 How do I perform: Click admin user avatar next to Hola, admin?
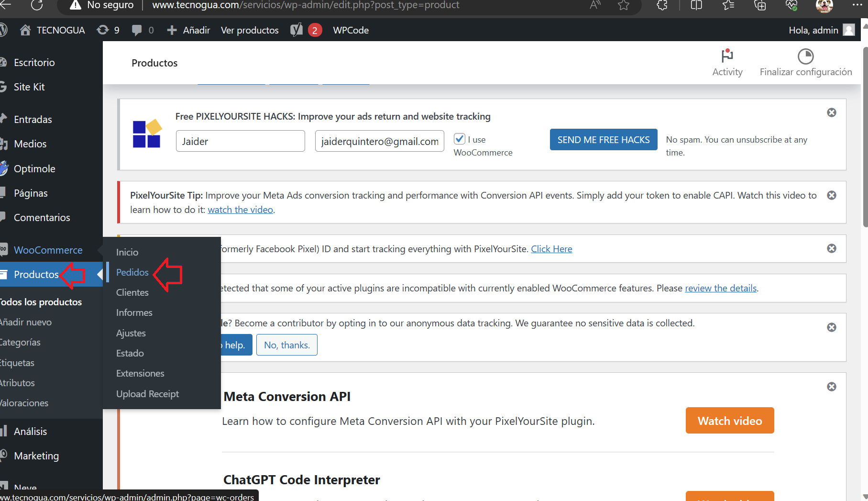pyautogui.click(x=849, y=30)
